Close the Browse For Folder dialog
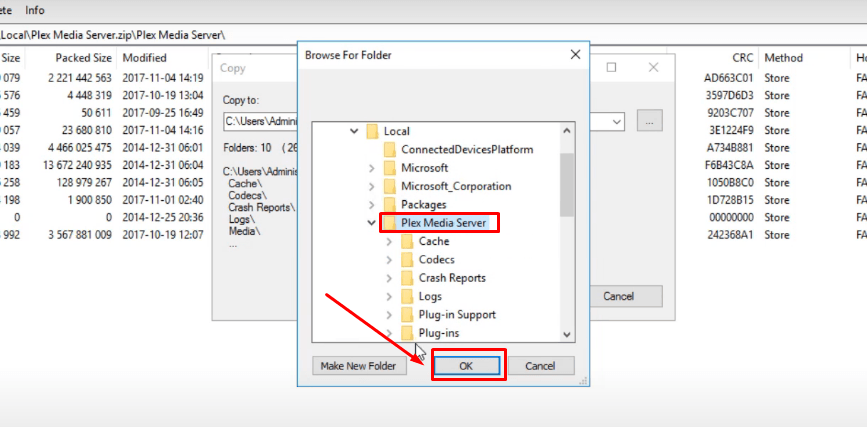The image size is (867, 427). pyautogui.click(x=575, y=55)
